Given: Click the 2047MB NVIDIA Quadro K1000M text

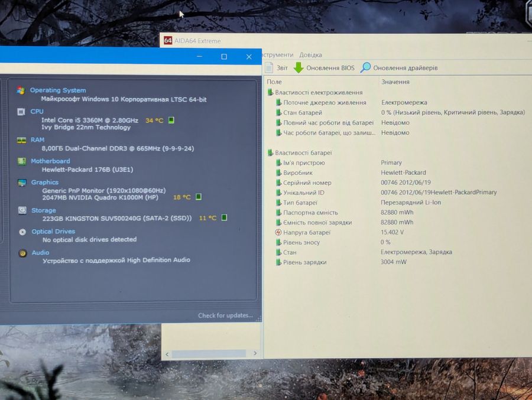Looking at the screenshot, I should [x=100, y=197].
